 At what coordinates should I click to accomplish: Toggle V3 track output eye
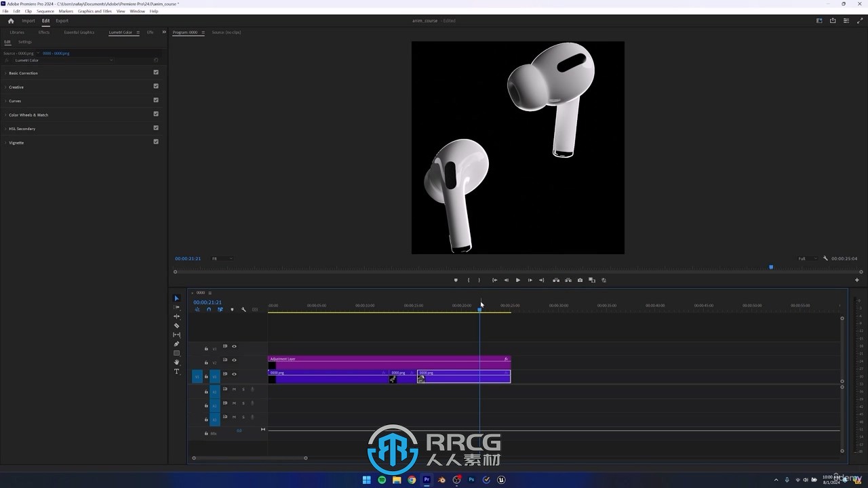pos(234,346)
